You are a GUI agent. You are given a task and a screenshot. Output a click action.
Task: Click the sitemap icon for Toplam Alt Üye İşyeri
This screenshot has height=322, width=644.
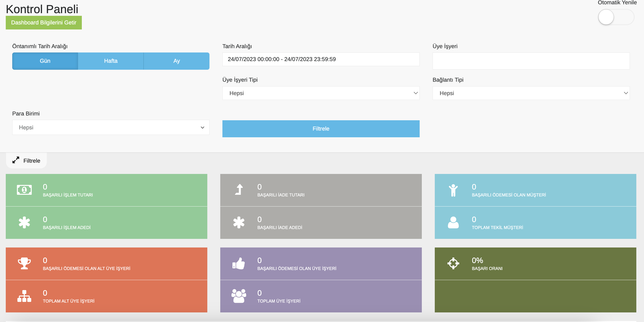24,296
